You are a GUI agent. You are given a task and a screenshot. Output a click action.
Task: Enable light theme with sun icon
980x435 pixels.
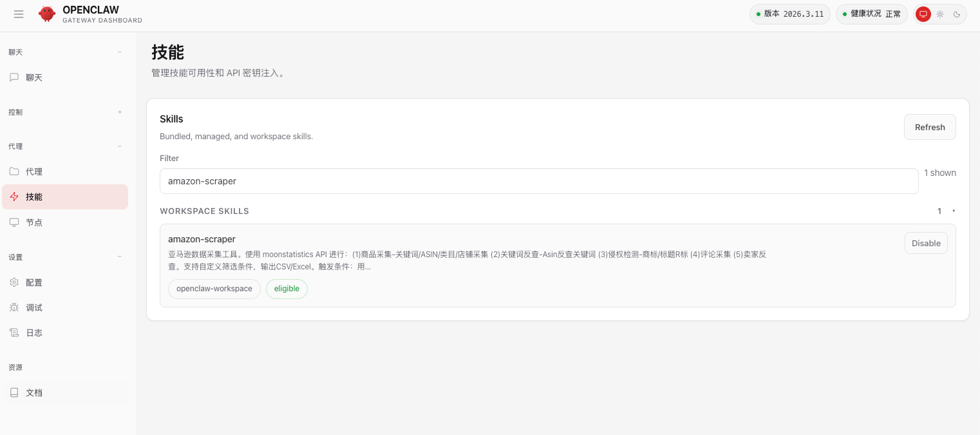point(940,14)
